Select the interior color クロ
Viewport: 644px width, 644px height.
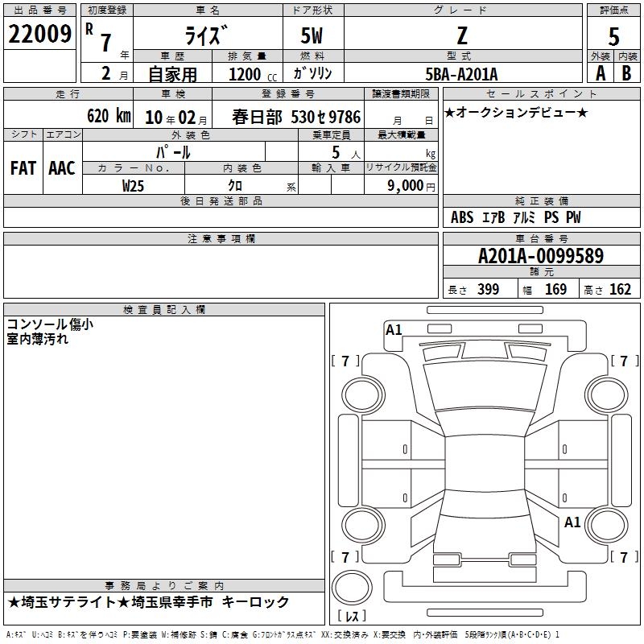point(235,186)
